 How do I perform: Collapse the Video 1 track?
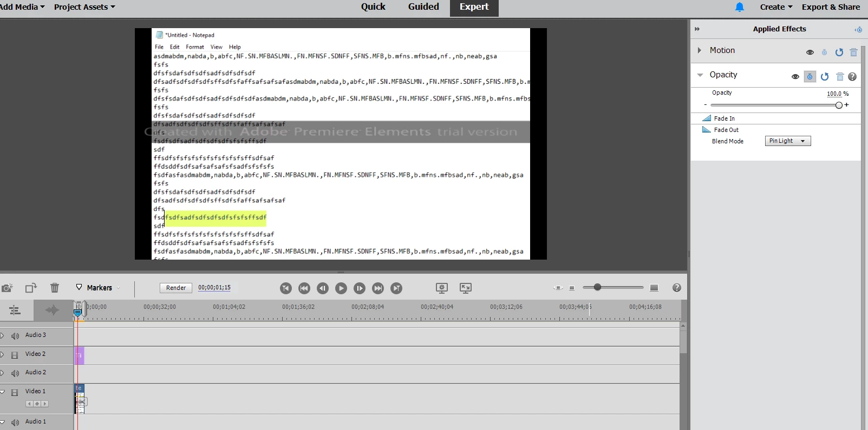click(2, 392)
